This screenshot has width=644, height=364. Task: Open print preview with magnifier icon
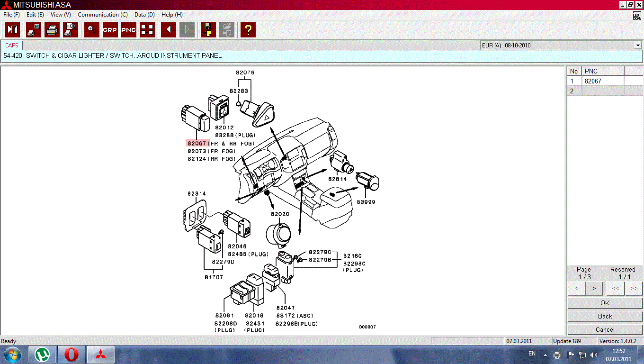tap(71, 30)
